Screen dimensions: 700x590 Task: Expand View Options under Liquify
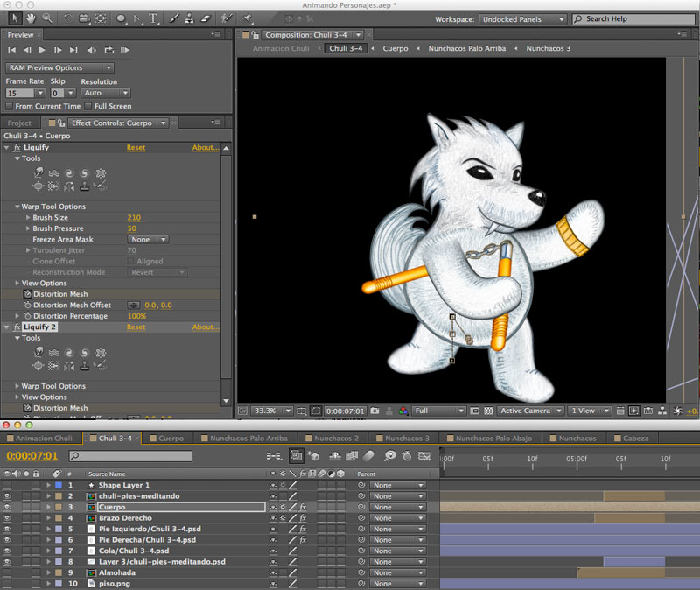[x=17, y=283]
